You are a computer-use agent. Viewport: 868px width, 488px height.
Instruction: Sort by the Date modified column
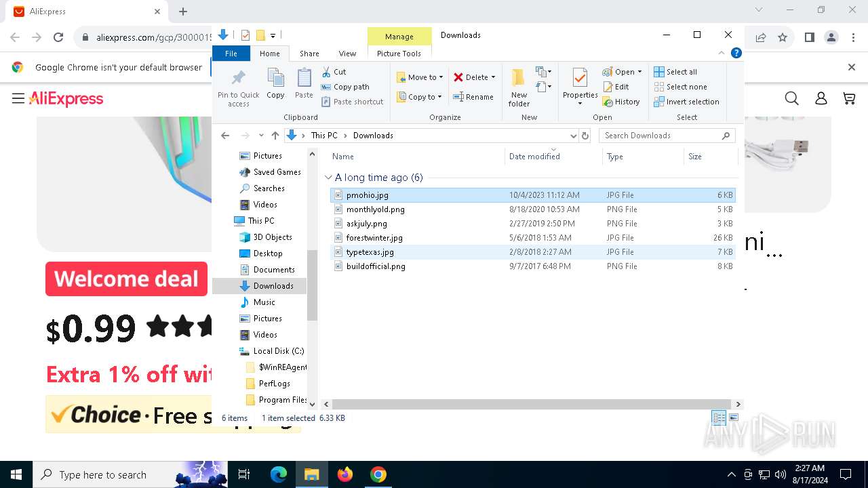(x=554, y=157)
